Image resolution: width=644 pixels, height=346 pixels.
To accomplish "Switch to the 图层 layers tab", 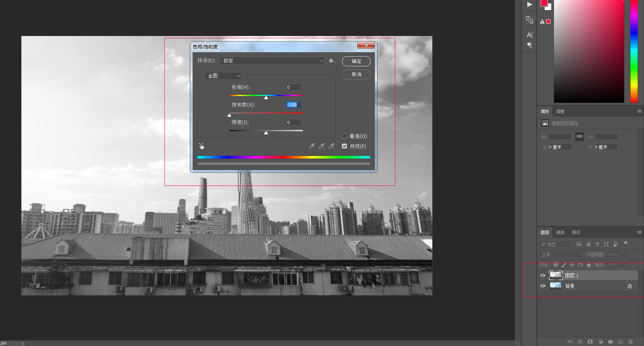I will pos(545,232).
